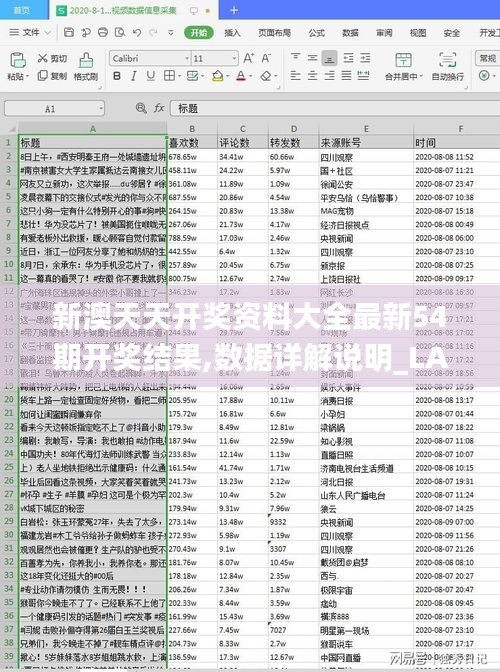Click the Bold formatting icon

click(117, 76)
